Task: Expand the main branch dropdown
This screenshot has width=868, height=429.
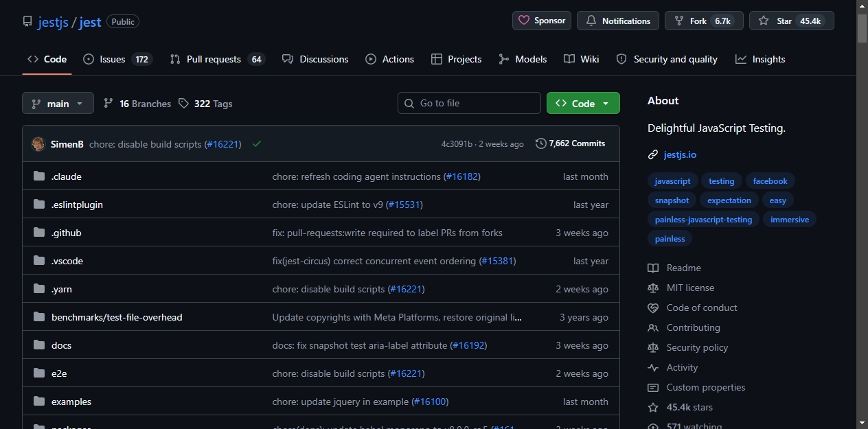Action: click(x=58, y=104)
